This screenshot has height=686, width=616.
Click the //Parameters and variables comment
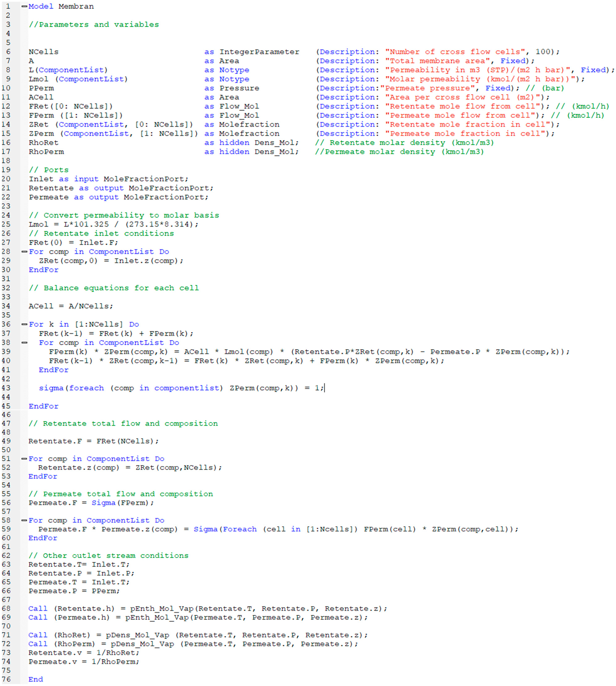[94, 24]
